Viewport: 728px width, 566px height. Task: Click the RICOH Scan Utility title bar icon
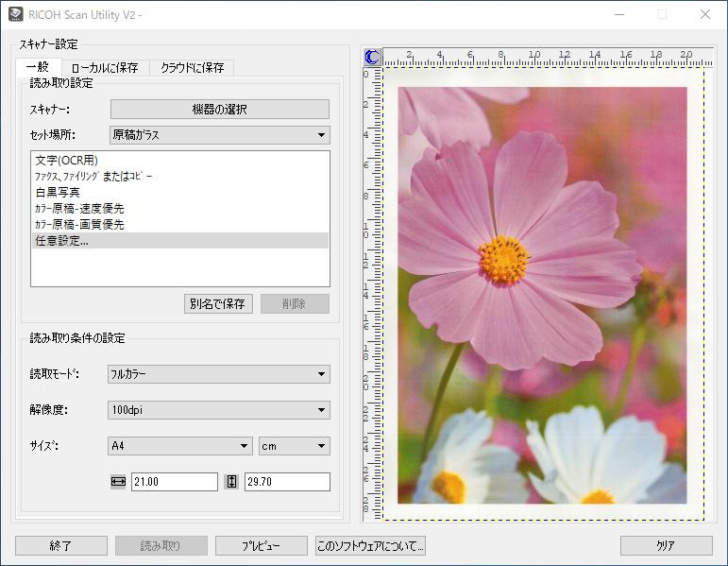(15, 15)
